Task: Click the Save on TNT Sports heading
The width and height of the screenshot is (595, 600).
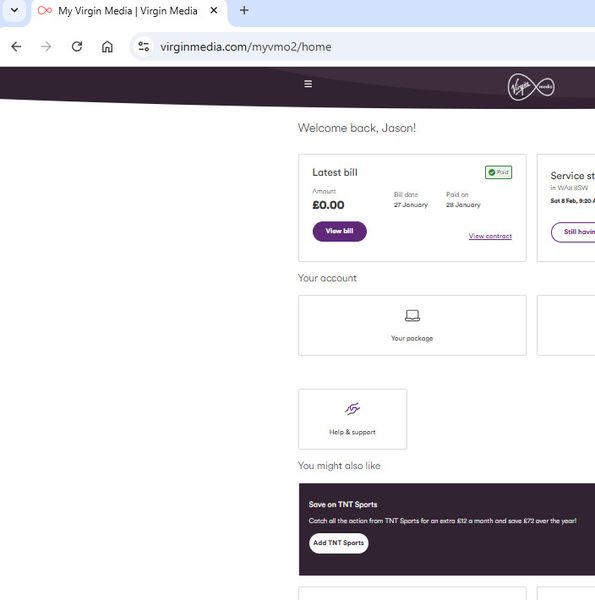Action: coord(343,504)
